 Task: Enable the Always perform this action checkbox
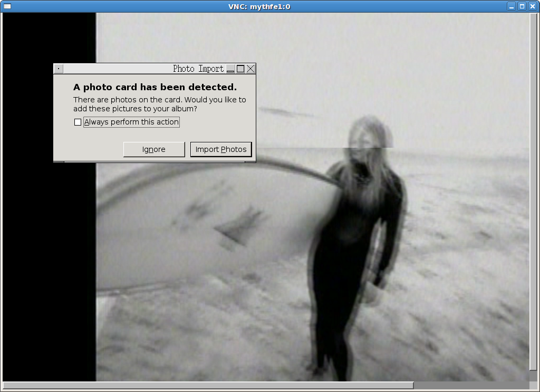click(x=78, y=122)
